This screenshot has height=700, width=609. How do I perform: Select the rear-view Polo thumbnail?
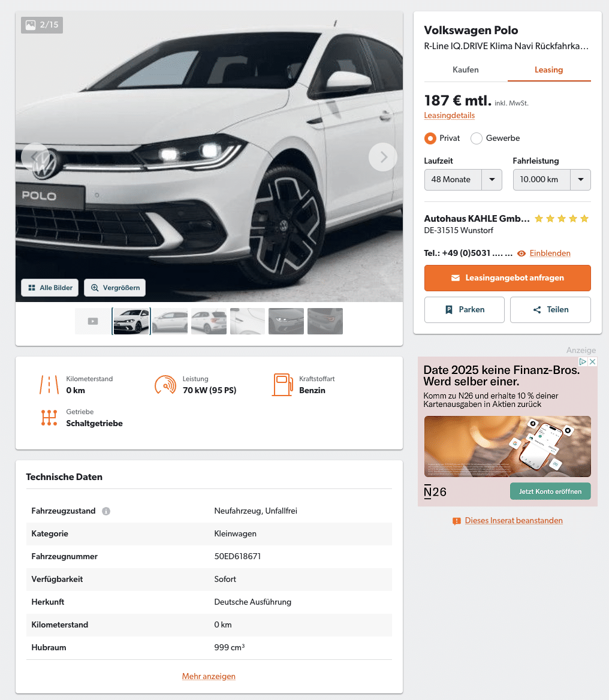point(209,321)
